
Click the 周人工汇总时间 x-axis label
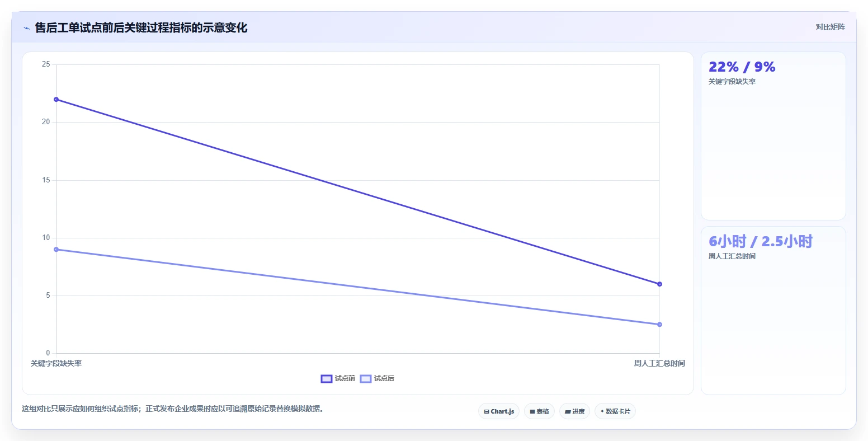point(659,364)
